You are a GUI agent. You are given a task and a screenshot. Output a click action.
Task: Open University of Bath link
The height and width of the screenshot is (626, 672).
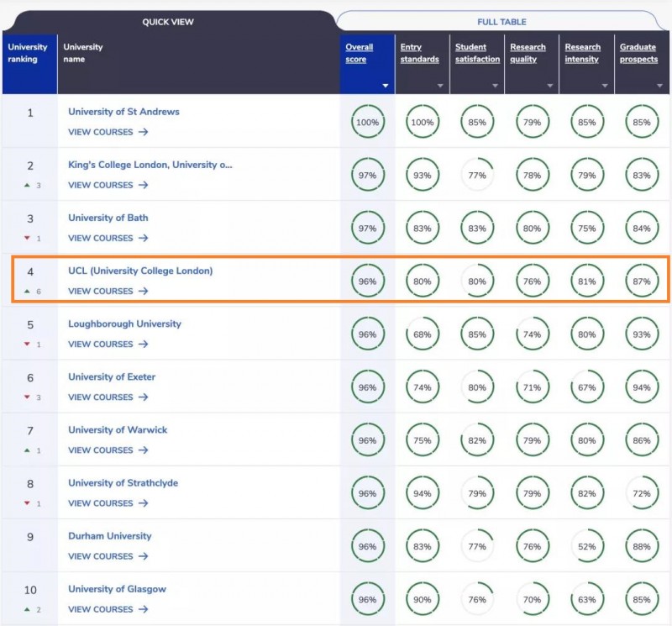pyautogui.click(x=108, y=218)
